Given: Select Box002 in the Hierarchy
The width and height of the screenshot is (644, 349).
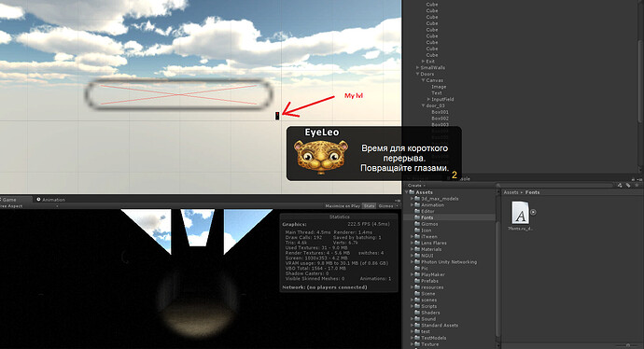Looking at the screenshot, I should tap(440, 119).
